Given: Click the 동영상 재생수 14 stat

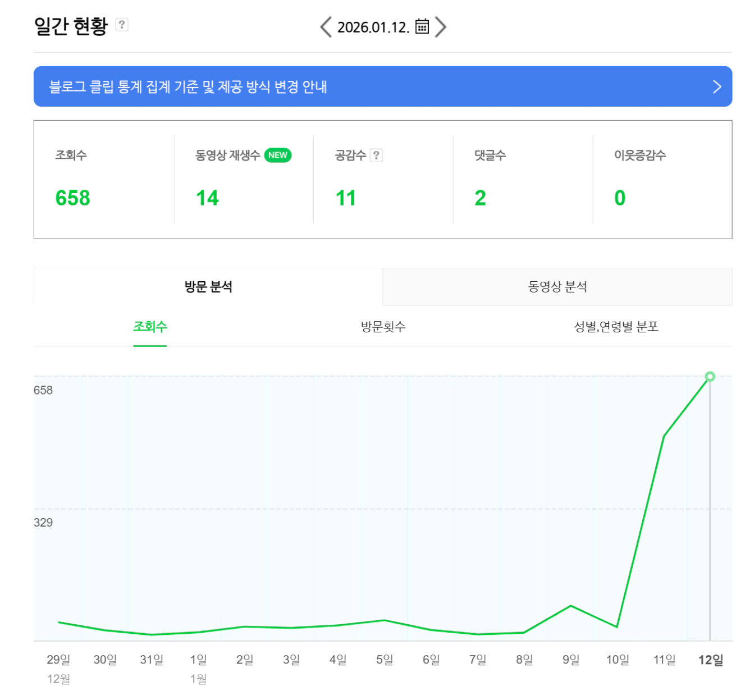Looking at the screenshot, I should point(207,198).
